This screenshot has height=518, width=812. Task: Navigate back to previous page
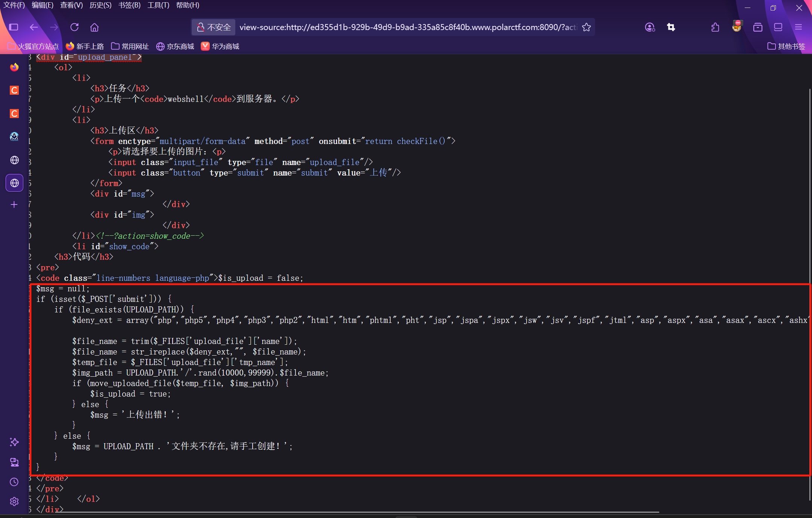(x=34, y=27)
